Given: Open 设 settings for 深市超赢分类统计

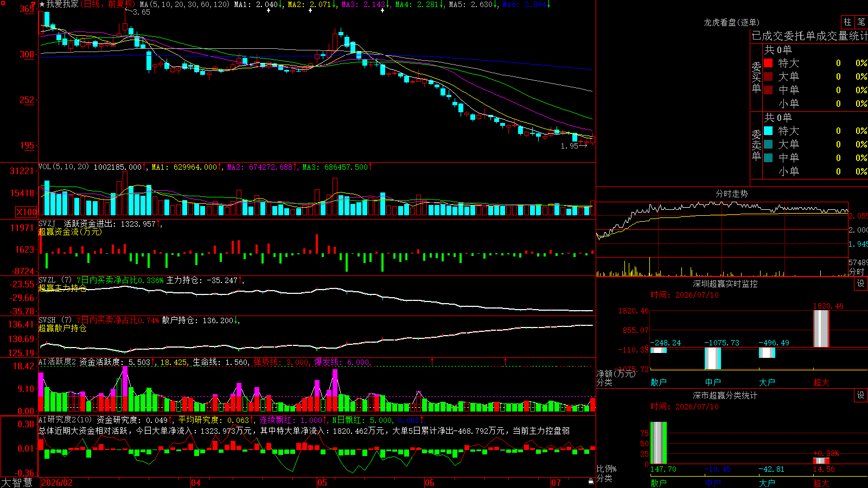Looking at the screenshot, I should coord(861,395).
